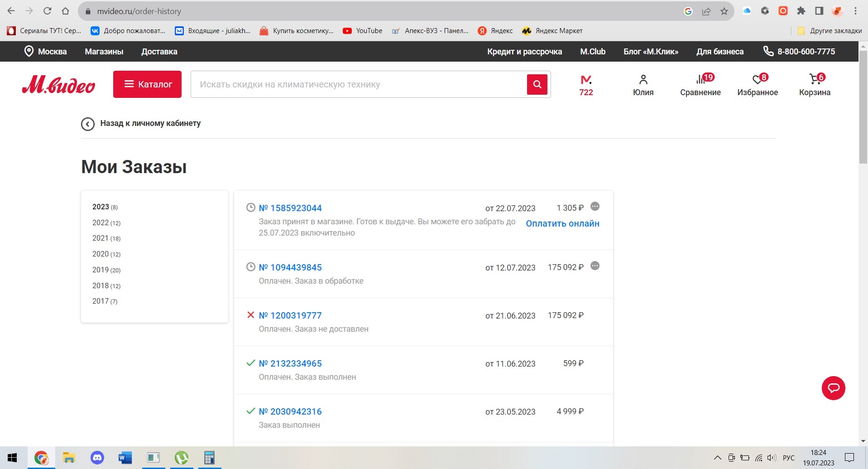
Task: Select the Москва city location
Action: [x=45, y=51]
